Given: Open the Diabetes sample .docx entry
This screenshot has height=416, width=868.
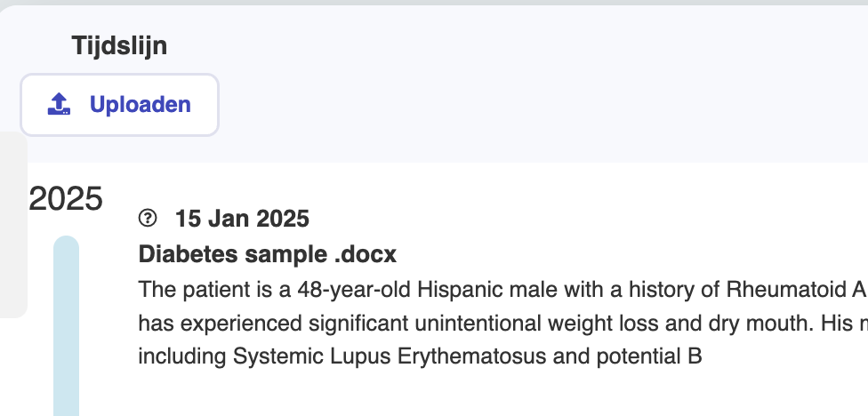Looking at the screenshot, I should (x=267, y=254).
